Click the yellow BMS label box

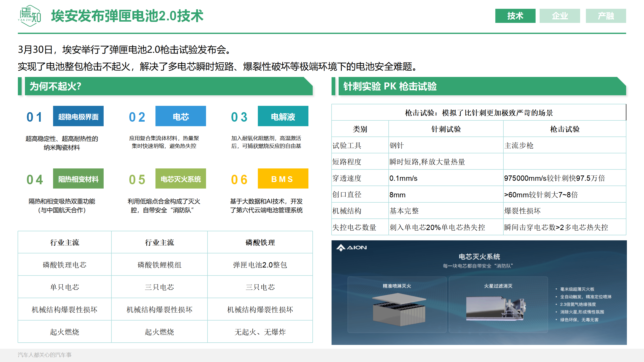283,178
